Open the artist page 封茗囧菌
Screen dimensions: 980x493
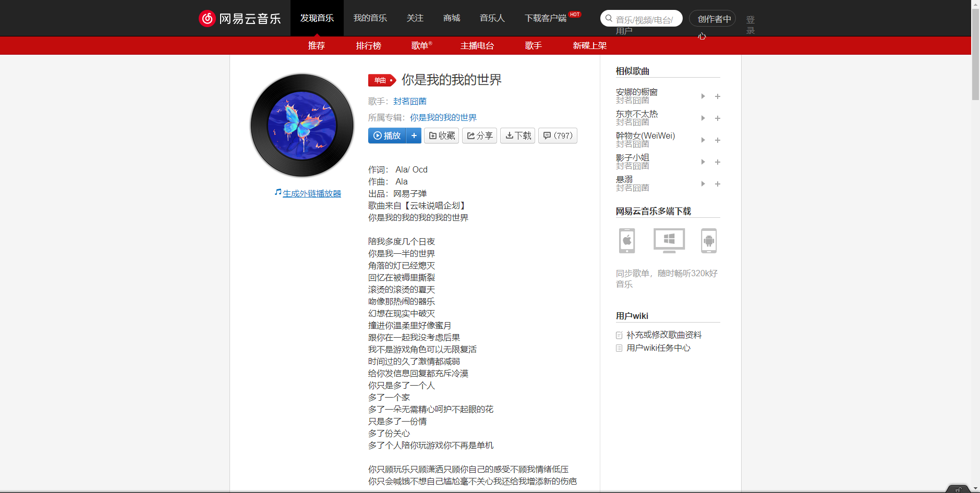[409, 101]
